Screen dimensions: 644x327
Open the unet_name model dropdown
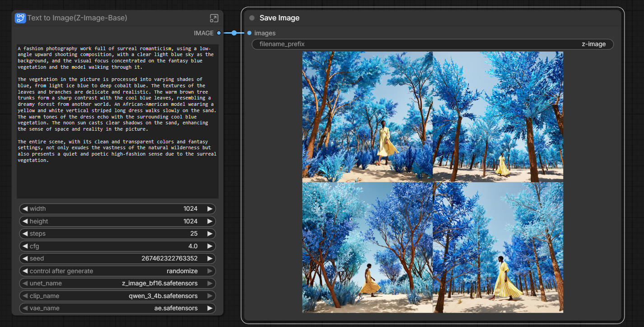tap(117, 284)
